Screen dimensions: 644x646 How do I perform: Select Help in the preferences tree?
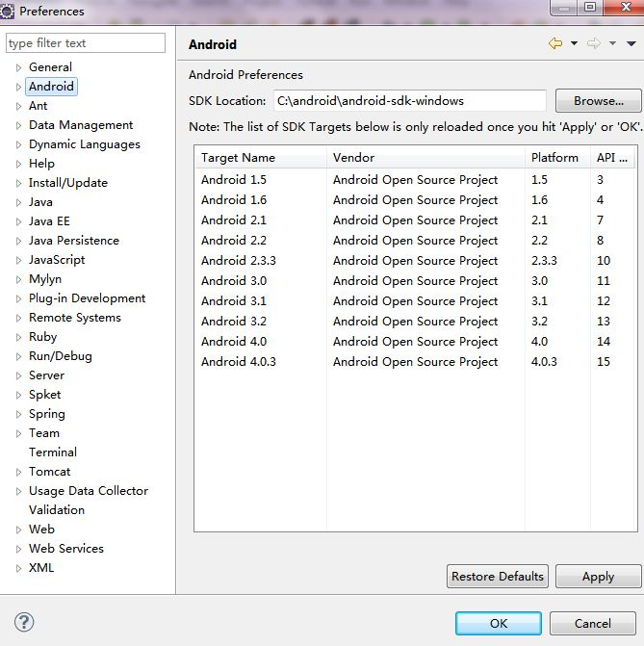(41, 164)
